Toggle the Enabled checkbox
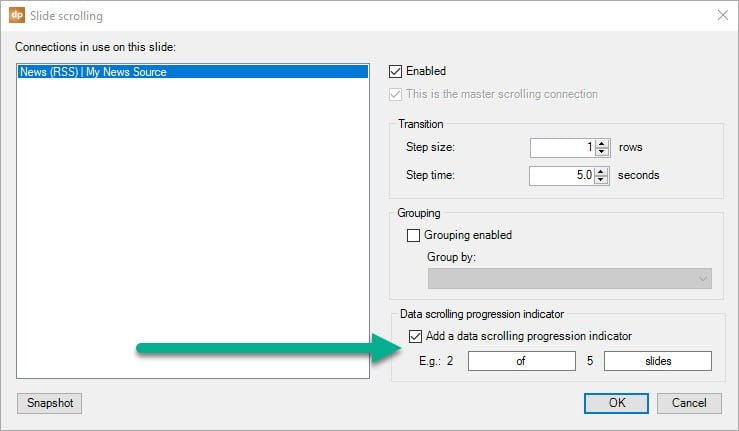This screenshot has height=431, width=739. pyautogui.click(x=397, y=71)
